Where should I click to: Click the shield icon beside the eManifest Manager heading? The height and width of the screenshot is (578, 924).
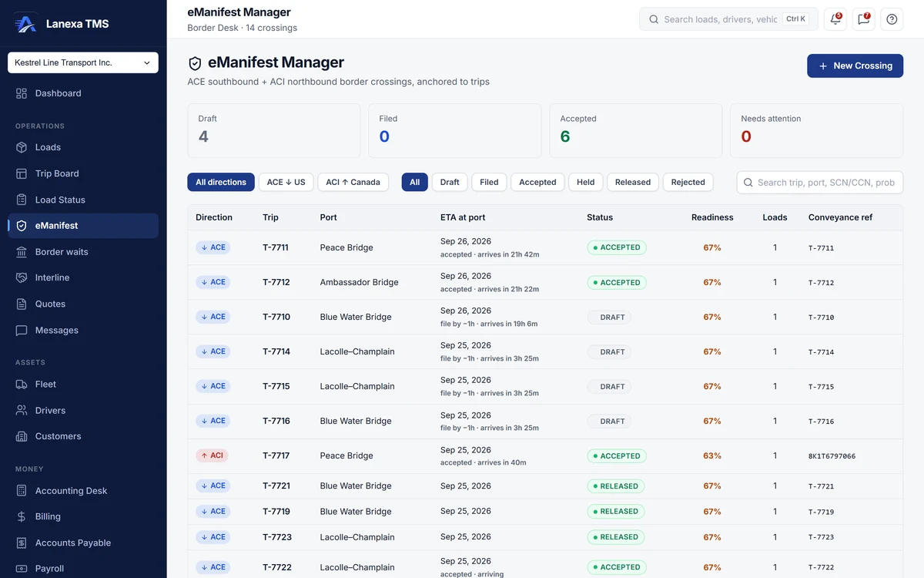[x=195, y=63]
